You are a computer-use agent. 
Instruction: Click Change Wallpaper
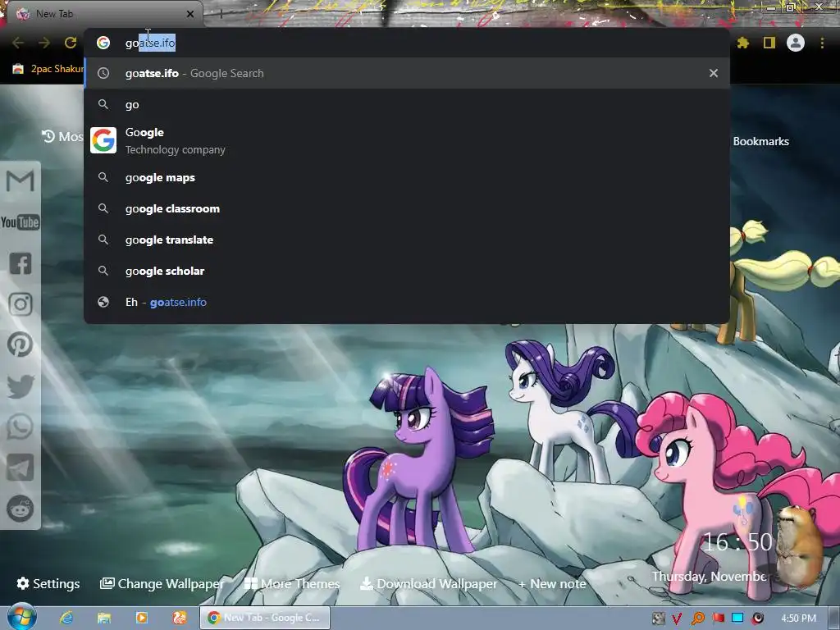[162, 583]
